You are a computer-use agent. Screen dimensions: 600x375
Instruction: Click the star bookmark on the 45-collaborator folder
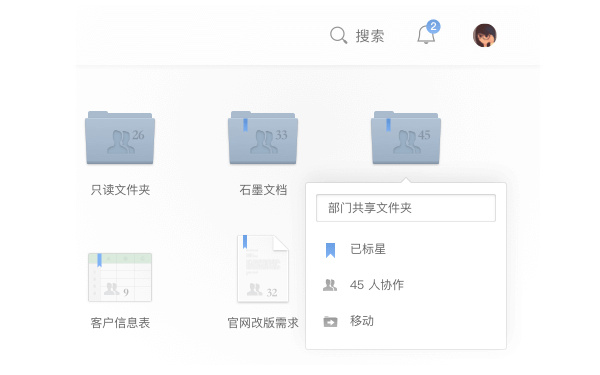tap(388, 125)
